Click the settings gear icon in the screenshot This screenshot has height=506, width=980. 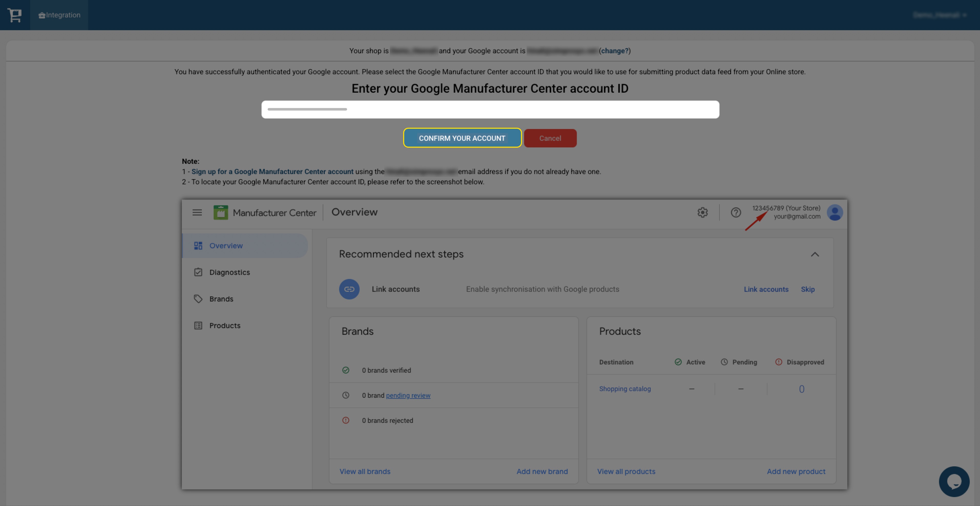coord(702,212)
